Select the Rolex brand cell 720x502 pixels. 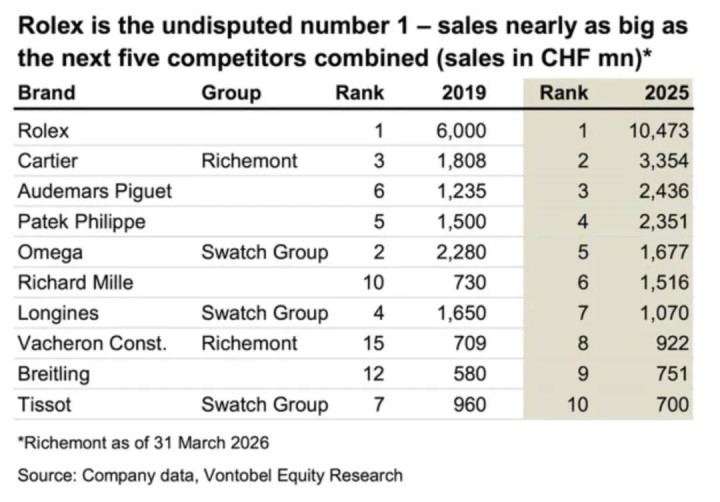[44, 130]
